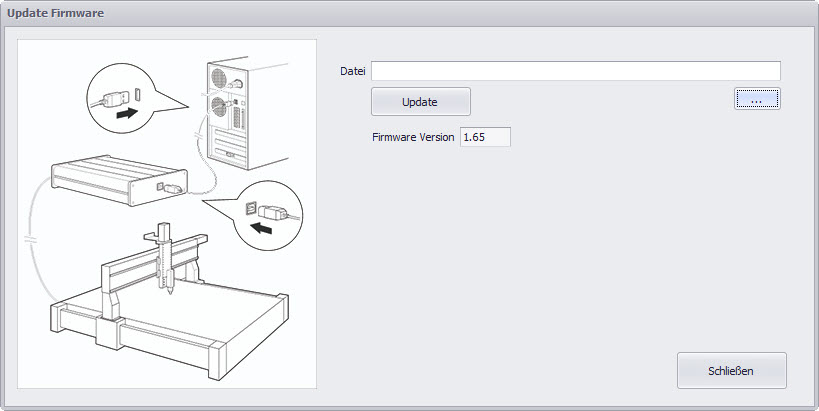Click the right-pointing black arrow
Viewport: 819px width, 411px height.
[127, 113]
